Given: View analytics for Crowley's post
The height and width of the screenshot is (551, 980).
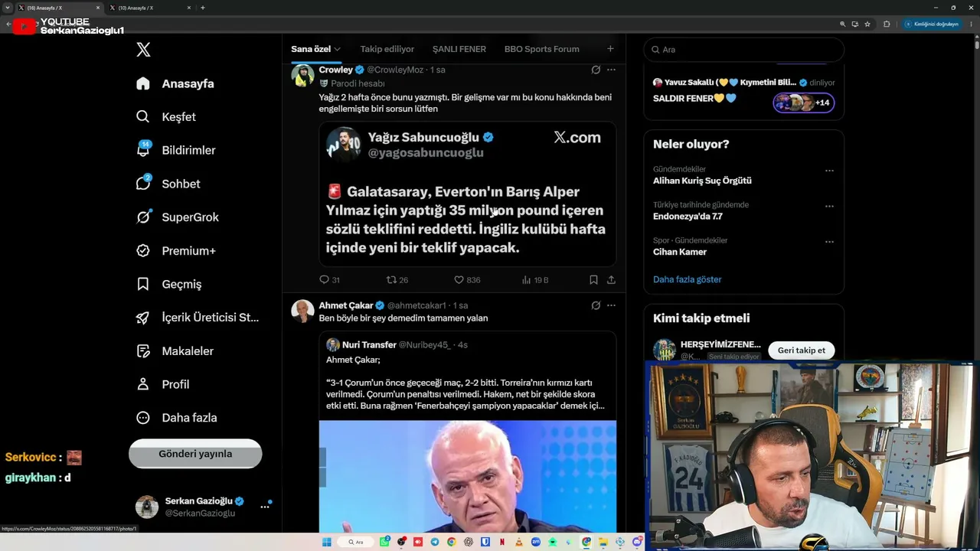Looking at the screenshot, I should [x=535, y=280].
